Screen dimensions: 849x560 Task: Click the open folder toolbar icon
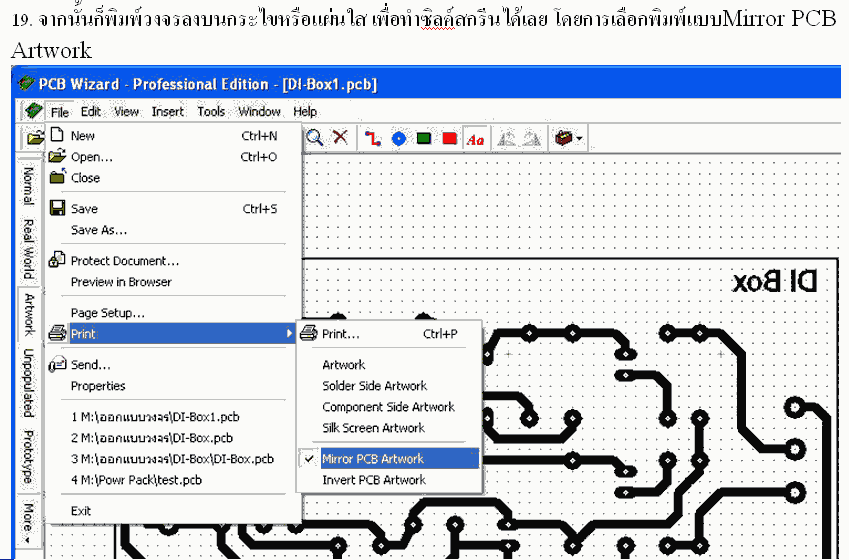(35, 139)
